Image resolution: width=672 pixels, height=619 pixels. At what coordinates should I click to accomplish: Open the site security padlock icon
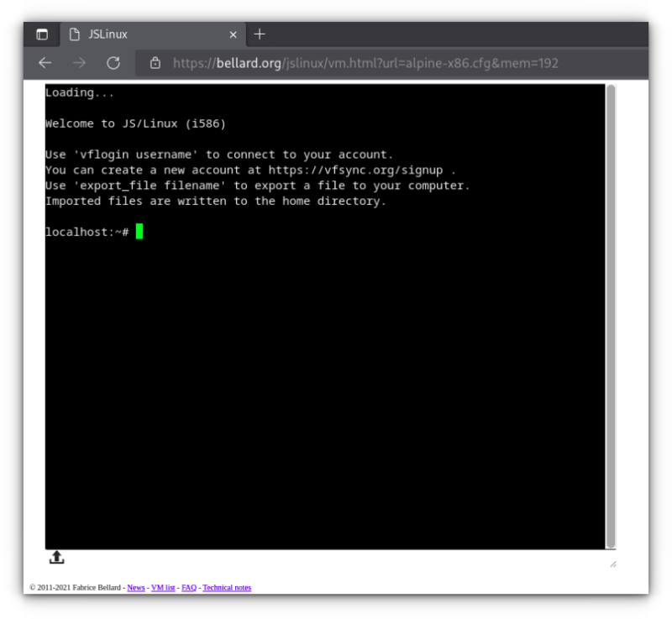point(155,63)
